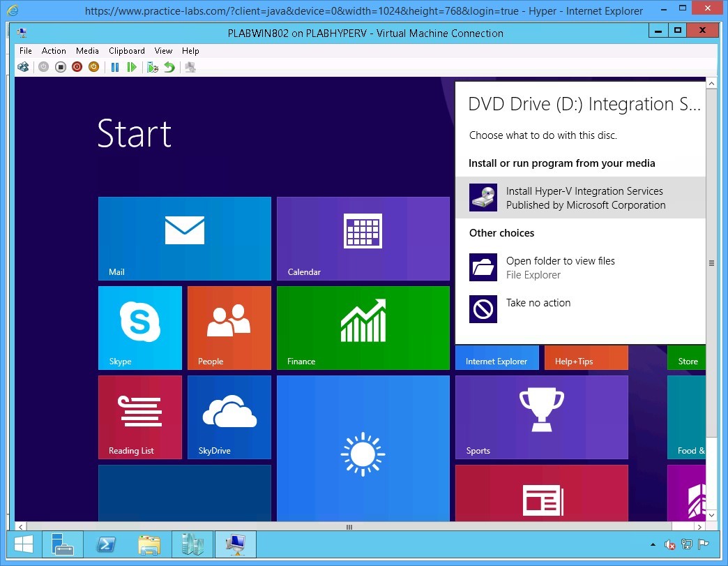The width and height of the screenshot is (728, 566).
Task: Create a checkpoint of the virtual machine
Action: click(x=153, y=67)
